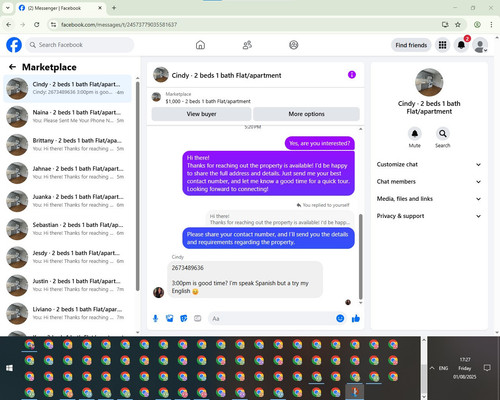
Task: Open Chrome three-dot menu
Action: point(491,25)
